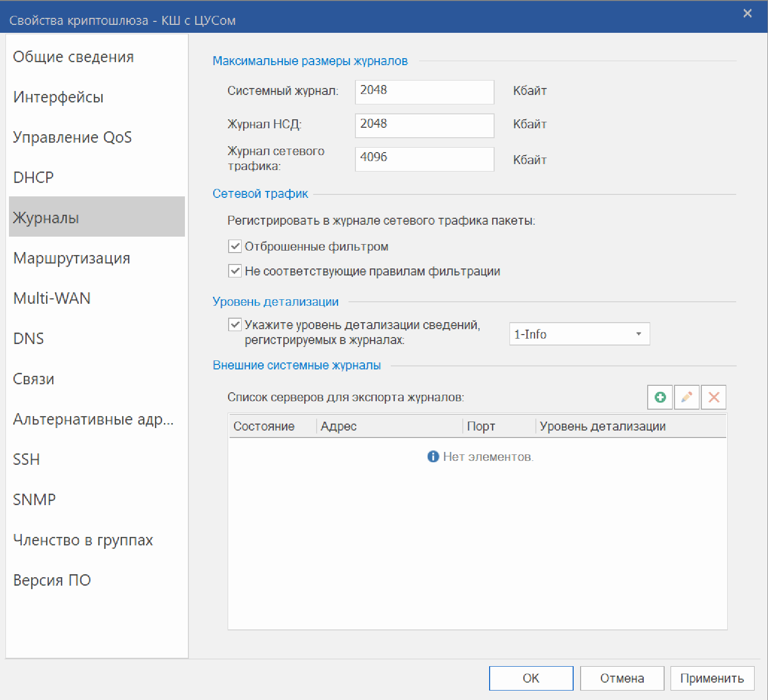Focus the 'Журнал сетевого трафика' size field

[424, 159]
